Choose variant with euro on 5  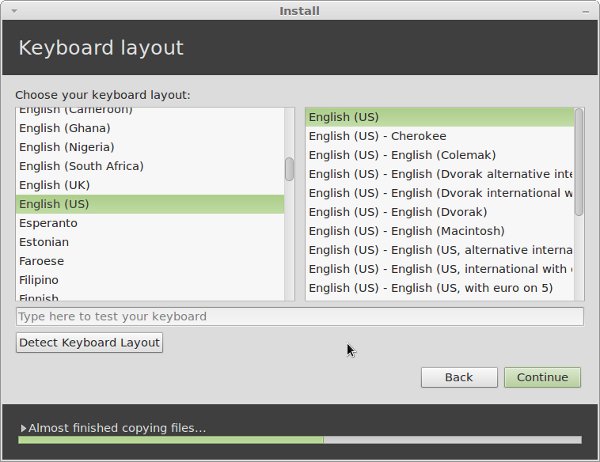(430, 289)
